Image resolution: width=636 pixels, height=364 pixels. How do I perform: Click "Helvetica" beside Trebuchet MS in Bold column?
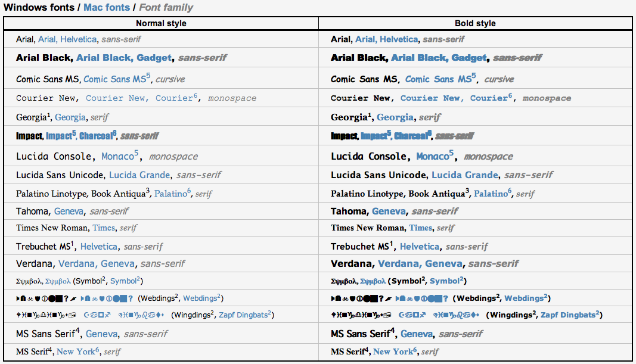pyautogui.click(x=420, y=246)
